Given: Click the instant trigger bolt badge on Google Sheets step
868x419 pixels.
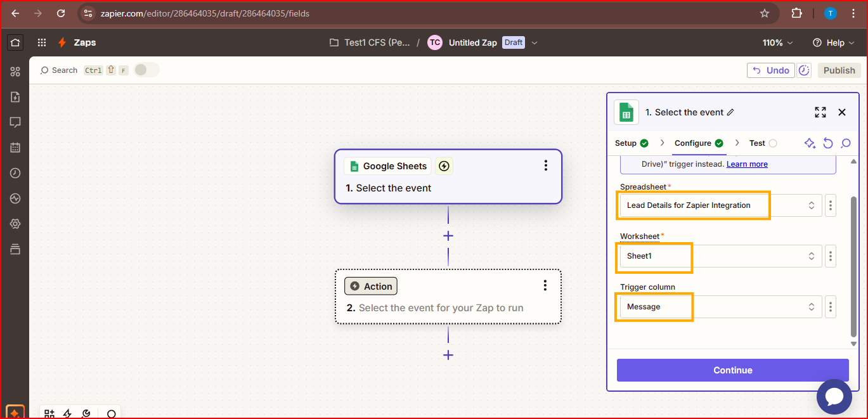Looking at the screenshot, I should click(x=444, y=166).
